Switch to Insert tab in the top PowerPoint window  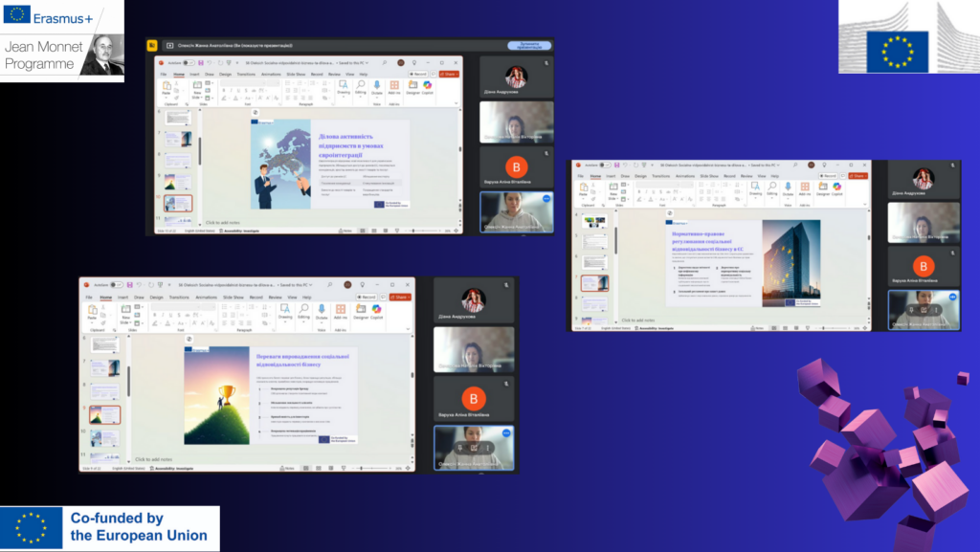[194, 75]
